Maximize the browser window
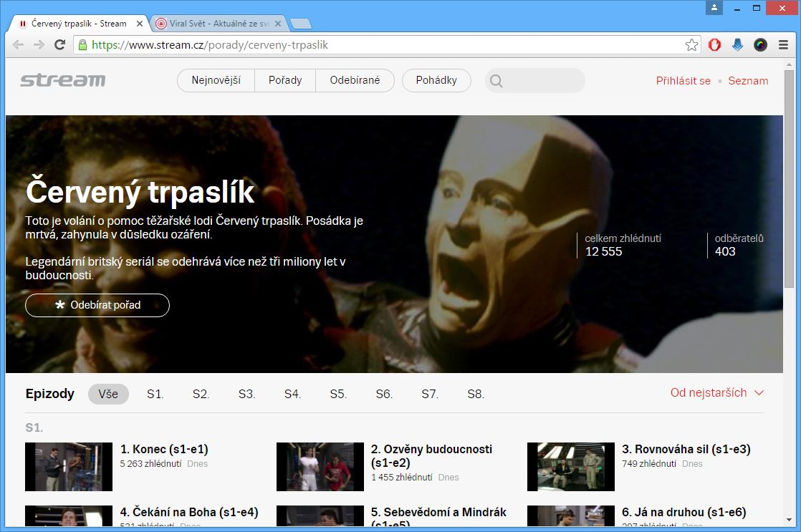Image resolution: width=801 pixels, height=532 pixels. [757, 8]
